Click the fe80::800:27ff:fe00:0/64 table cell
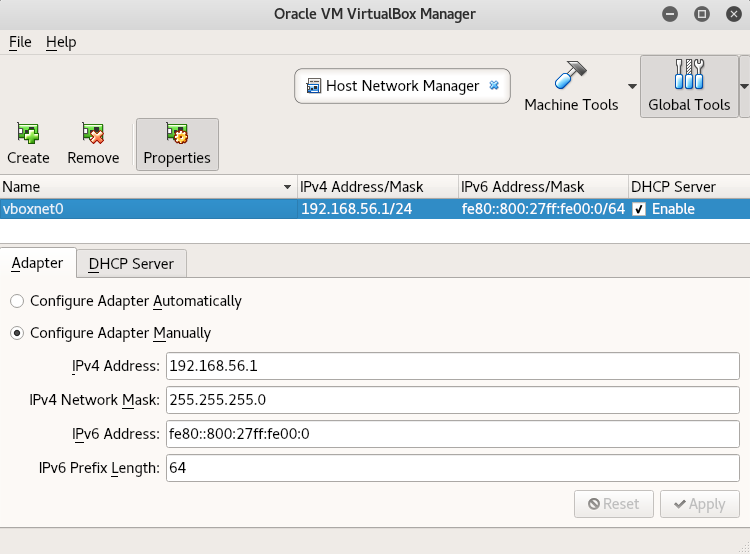This screenshot has width=750, height=554. point(543,209)
